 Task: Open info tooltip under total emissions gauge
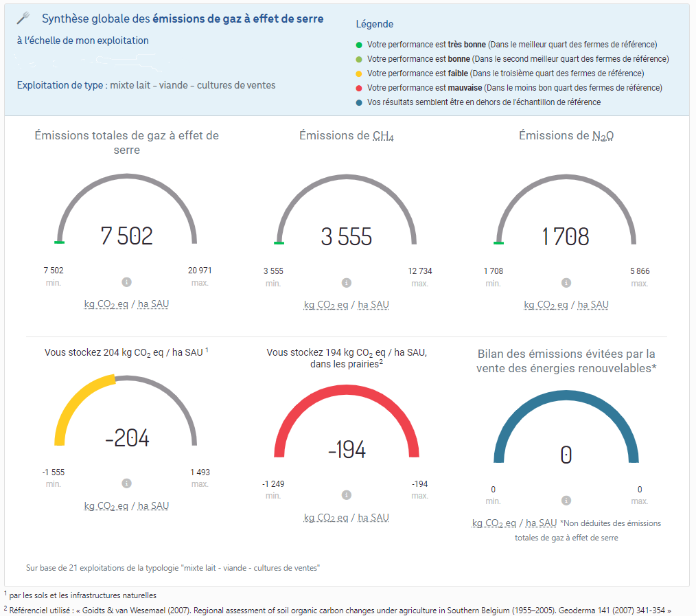point(127,282)
